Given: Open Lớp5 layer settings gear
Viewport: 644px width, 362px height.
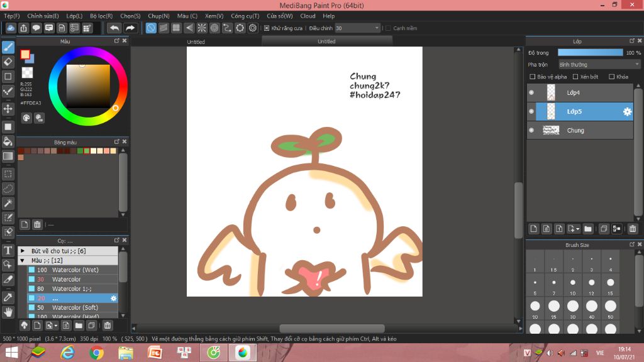Looking at the screenshot, I should 627,112.
